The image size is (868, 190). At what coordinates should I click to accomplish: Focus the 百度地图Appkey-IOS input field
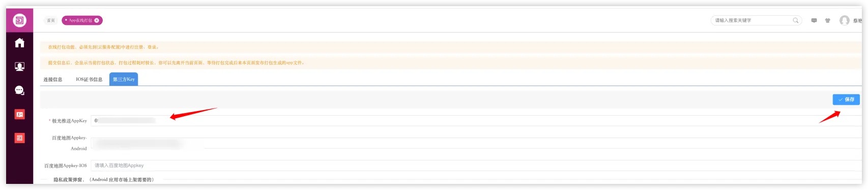pyautogui.click(x=476, y=166)
